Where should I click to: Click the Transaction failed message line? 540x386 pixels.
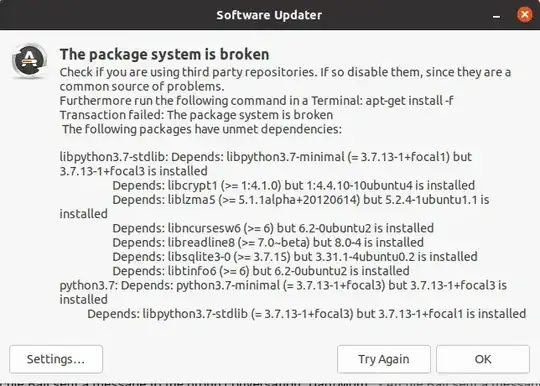pos(196,115)
